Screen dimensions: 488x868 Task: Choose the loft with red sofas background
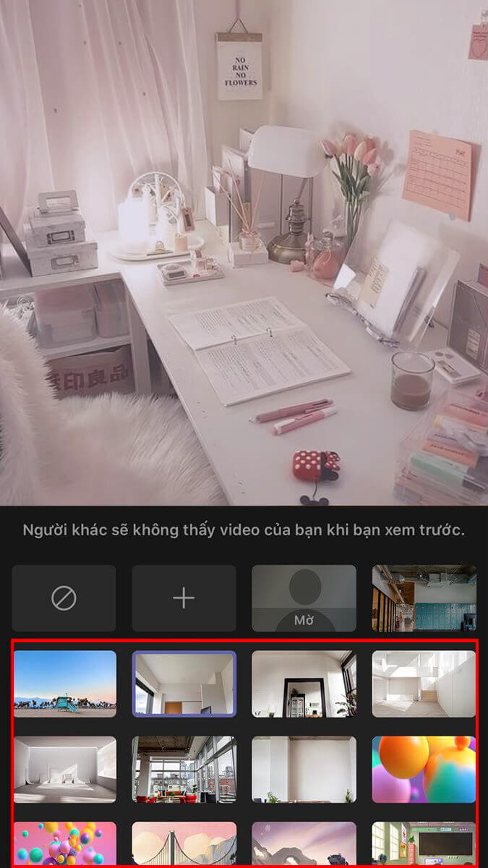tap(184, 769)
